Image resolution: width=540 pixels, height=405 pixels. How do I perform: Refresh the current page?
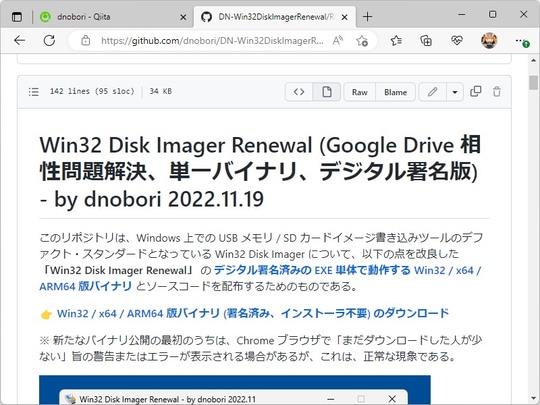click(49, 41)
